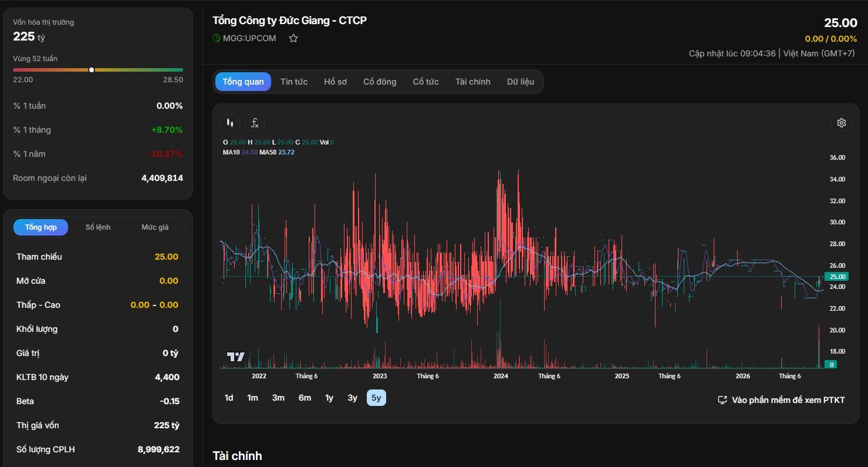This screenshot has width=868, height=467.
Task: Click the MA10 indicator legend
Action: point(240,152)
